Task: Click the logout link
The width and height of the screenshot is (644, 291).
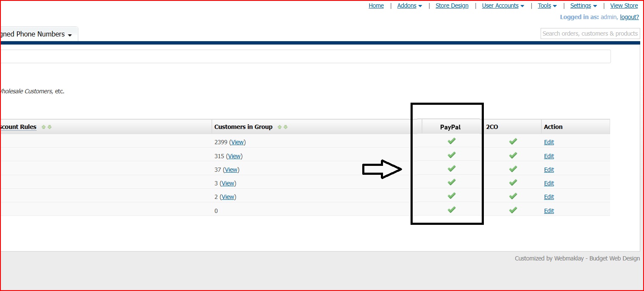Action: pyautogui.click(x=629, y=17)
